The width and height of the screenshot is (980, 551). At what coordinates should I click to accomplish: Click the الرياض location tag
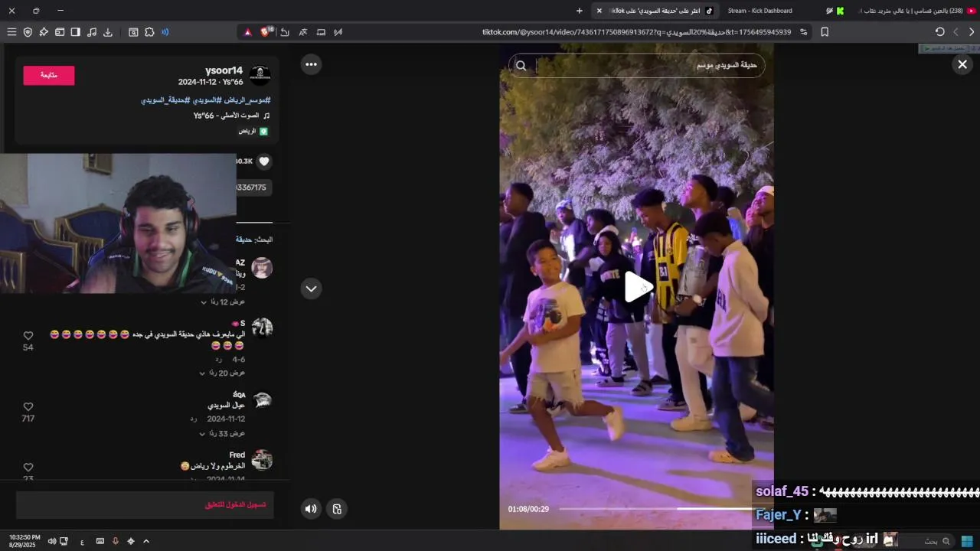[253, 131]
